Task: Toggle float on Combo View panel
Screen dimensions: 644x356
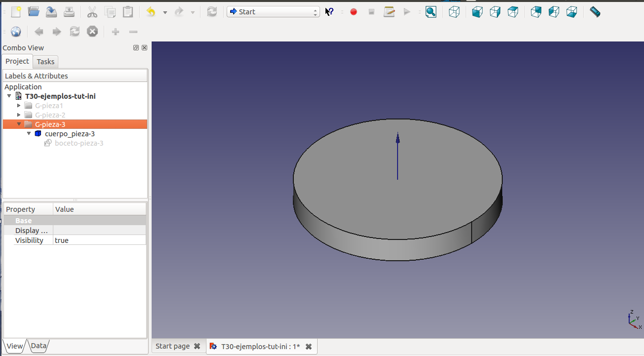Action: tap(136, 48)
